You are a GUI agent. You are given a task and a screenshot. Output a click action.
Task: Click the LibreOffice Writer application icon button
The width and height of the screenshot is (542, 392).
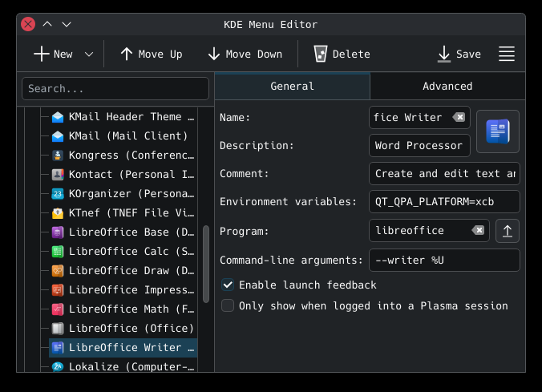[x=497, y=131]
